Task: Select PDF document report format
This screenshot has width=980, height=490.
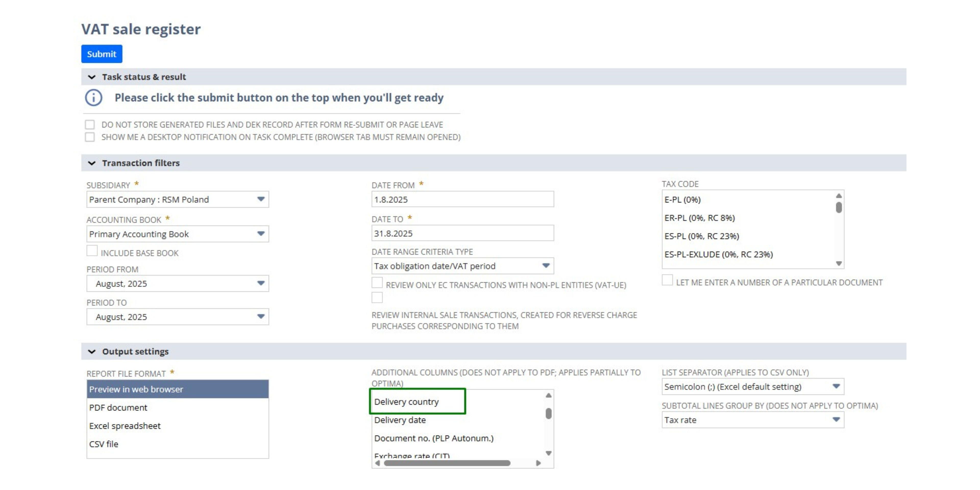Action: pyautogui.click(x=118, y=408)
